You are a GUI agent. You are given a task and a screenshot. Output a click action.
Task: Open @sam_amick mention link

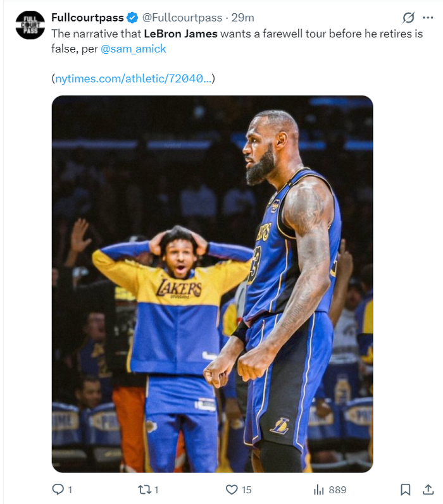133,49
